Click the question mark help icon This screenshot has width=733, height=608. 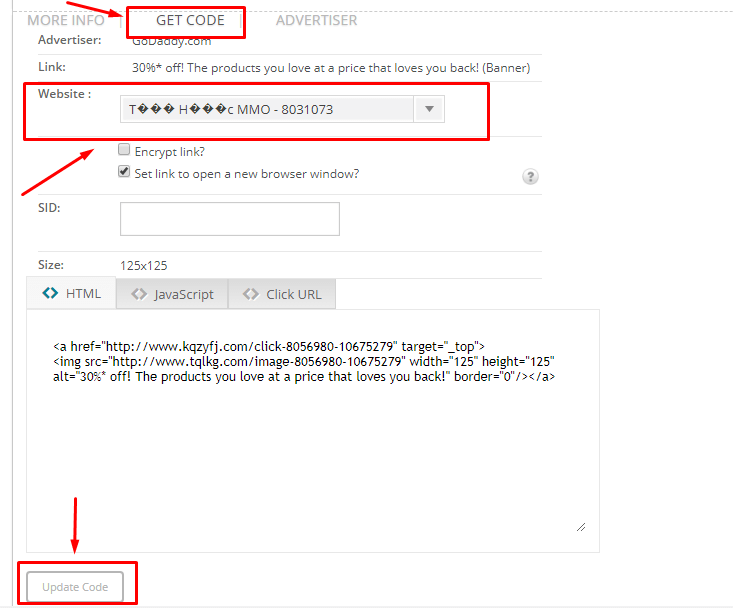(530, 177)
